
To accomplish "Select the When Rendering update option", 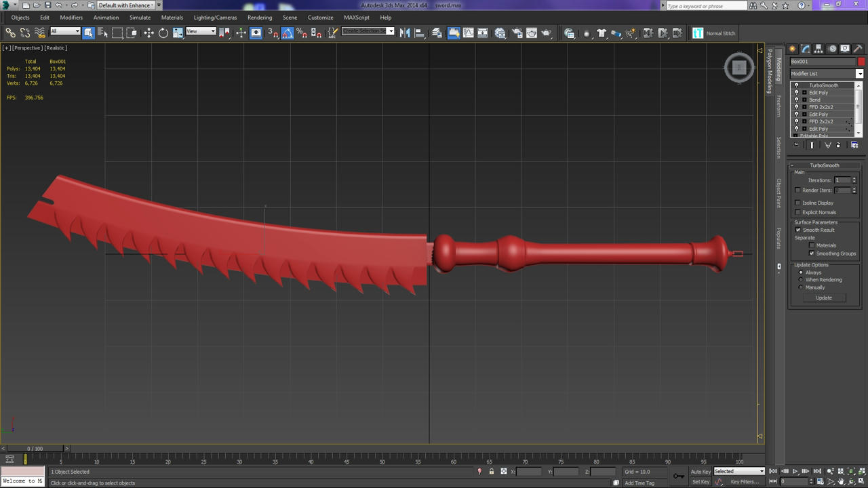I will click(801, 280).
